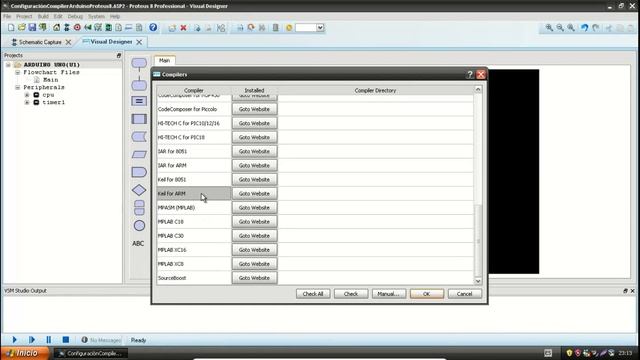The width and height of the screenshot is (640, 360).
Task: Open the File menu
Action: pyautogui.click(x=7, y=16)
